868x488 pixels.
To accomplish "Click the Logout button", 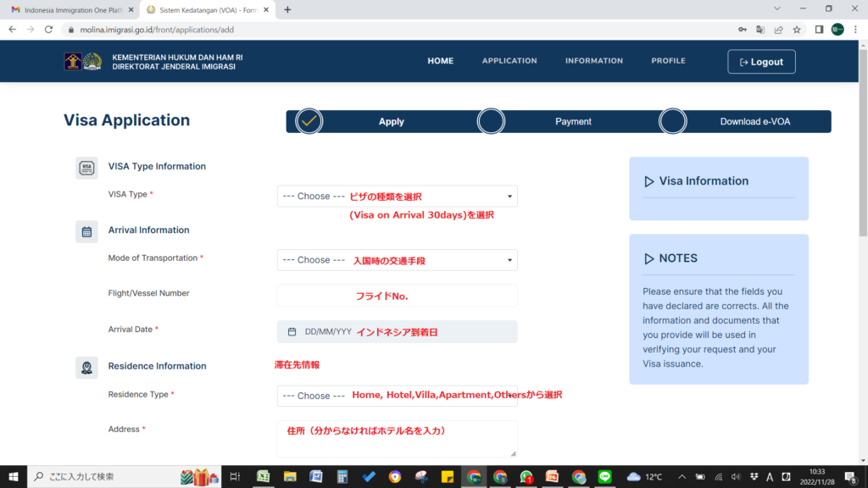I will 760,61.
